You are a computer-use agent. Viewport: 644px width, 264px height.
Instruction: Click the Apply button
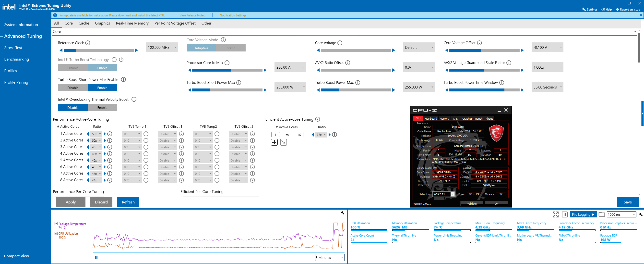click(71, 202)
